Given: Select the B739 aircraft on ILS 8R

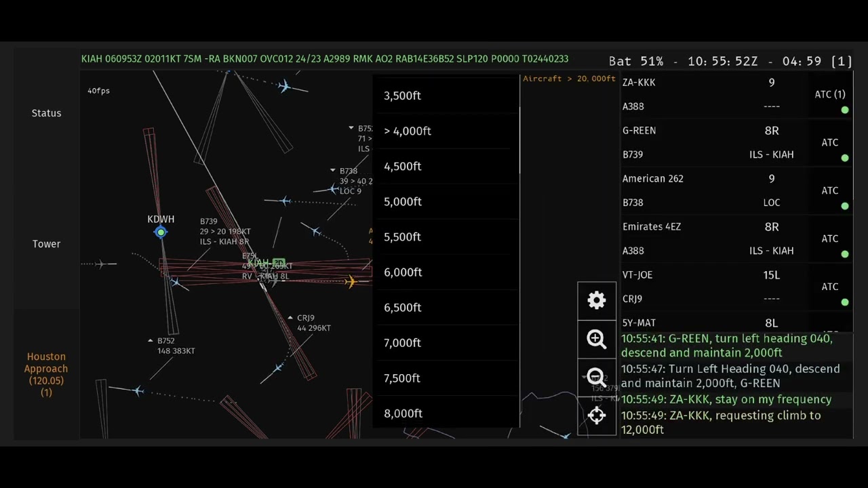Looking at the screenshot, I should pyautogui.click(x=176, y=281).
